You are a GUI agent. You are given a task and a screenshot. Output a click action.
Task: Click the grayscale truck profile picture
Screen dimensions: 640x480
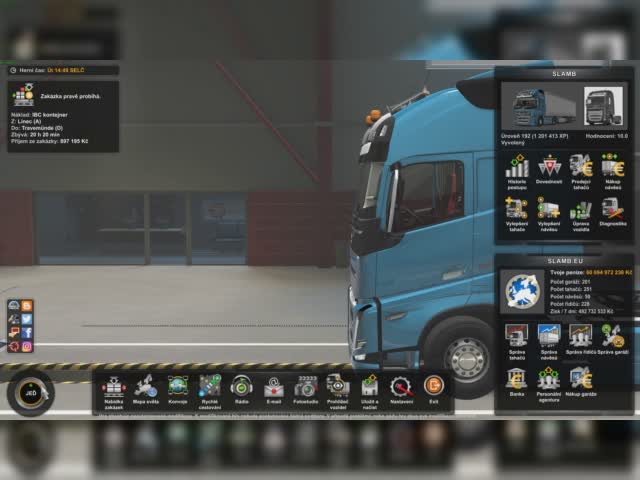(x=603, y=106)
